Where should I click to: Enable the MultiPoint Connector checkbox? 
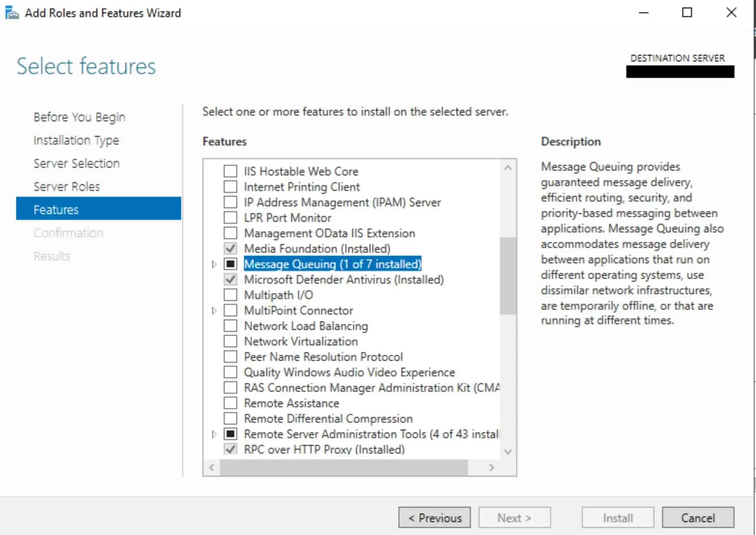click(230, 310)
